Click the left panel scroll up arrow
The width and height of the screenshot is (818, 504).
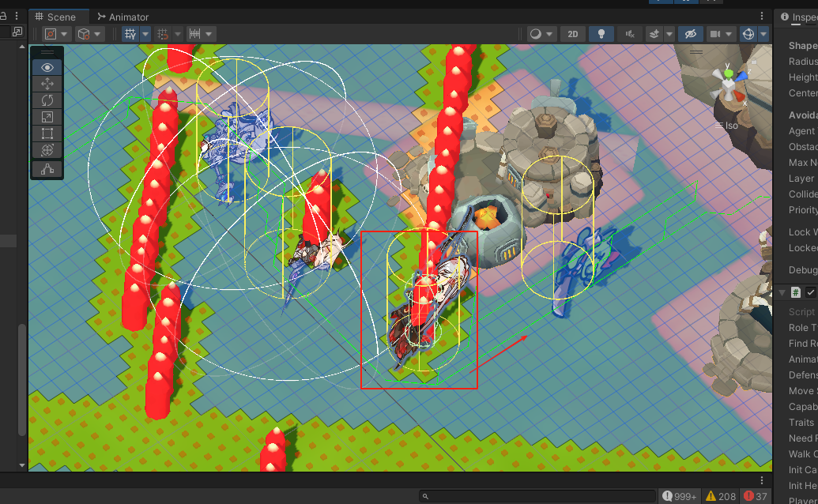pyautogui.click(x=22, y=47)
